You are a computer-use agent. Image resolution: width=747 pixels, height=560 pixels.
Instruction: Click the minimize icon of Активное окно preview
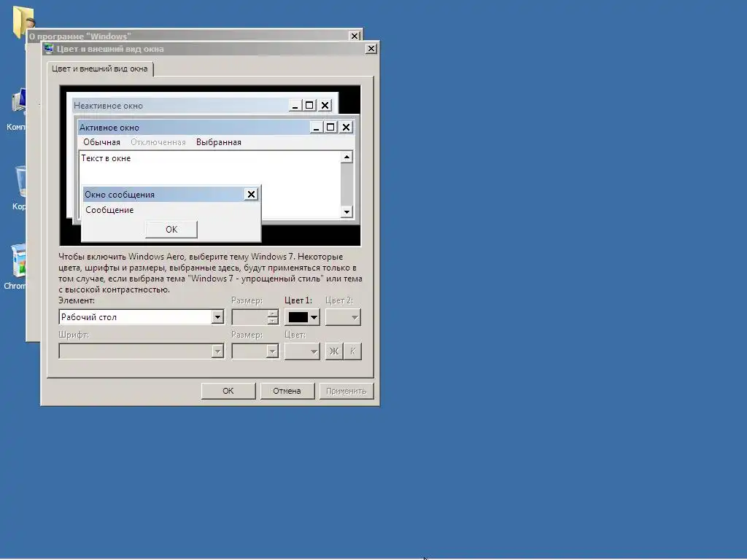tap(316, 127)
